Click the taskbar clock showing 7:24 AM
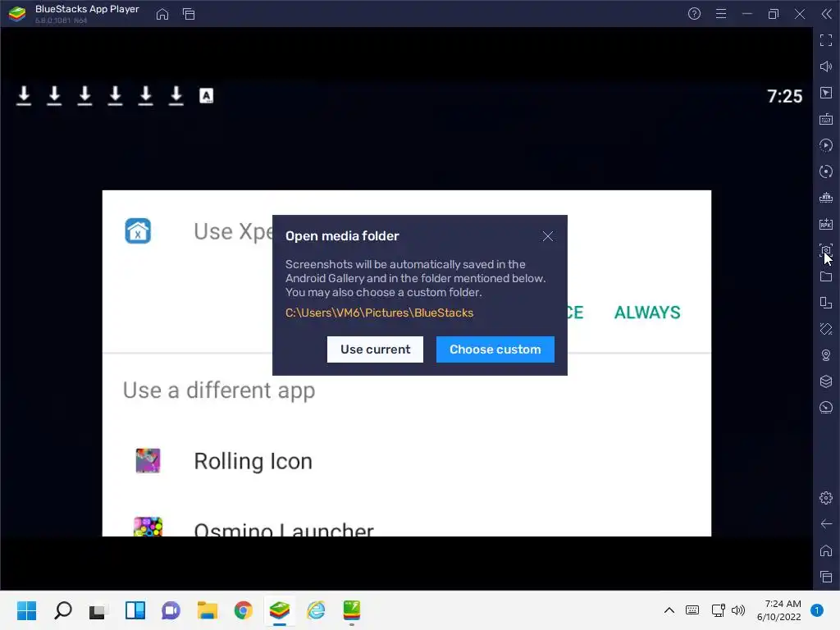The width and height of the screenshot is (840, 630). (779, 610)
